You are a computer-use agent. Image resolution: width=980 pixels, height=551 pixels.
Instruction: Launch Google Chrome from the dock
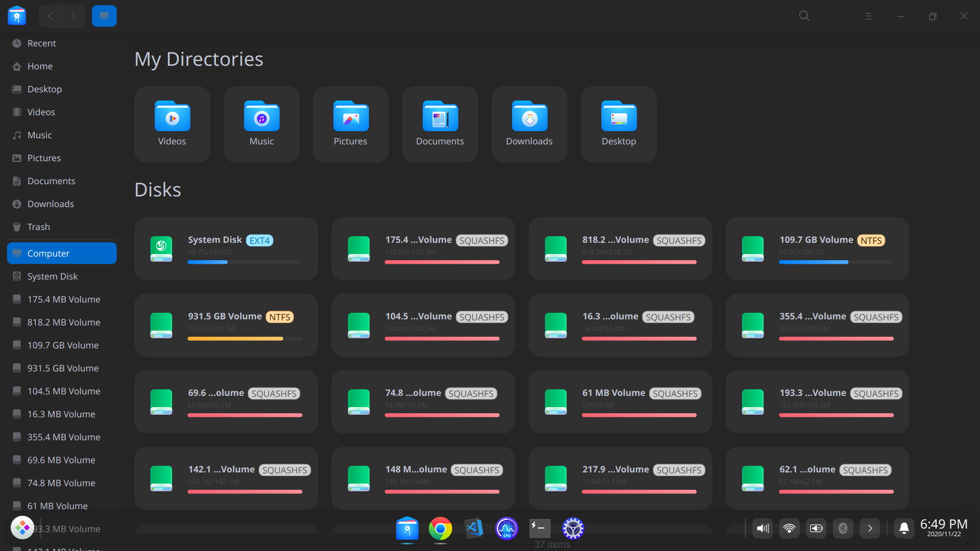click(x=440, y=529)
